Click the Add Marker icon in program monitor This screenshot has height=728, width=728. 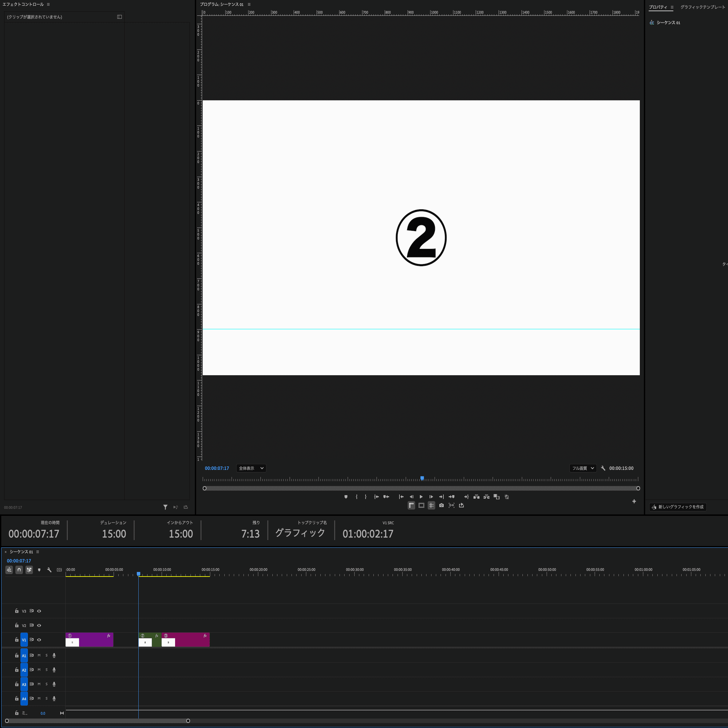click(x=346, y=496)
